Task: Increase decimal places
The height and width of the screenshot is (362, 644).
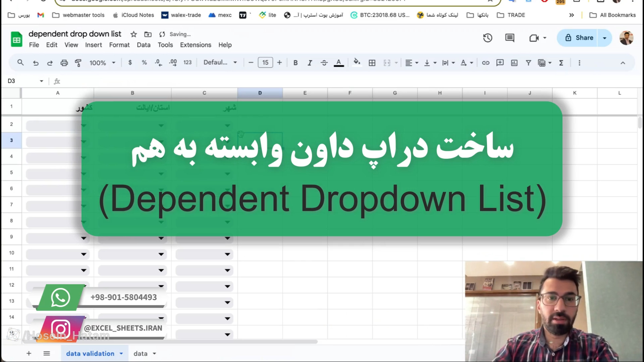Action: 173,63
